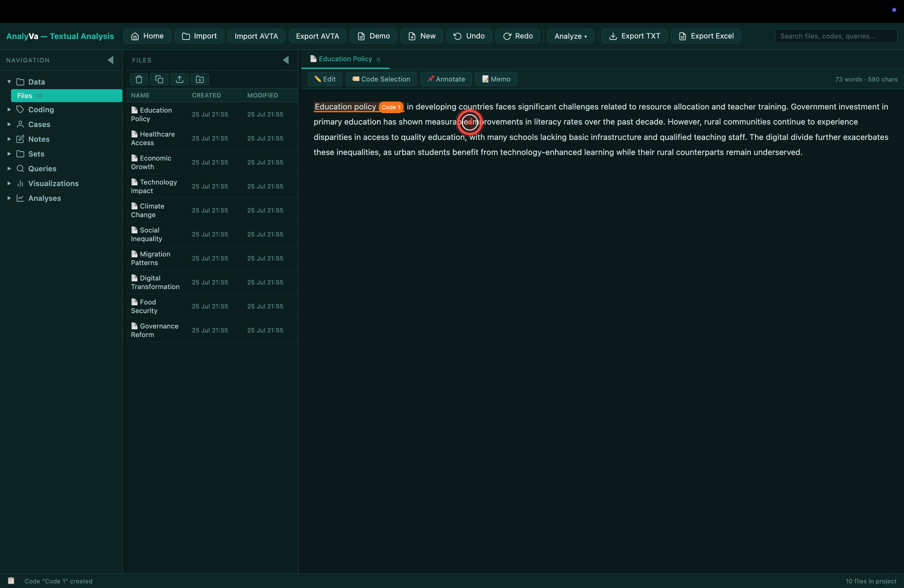Click "73 words · 580 chars" counter
904x588 pixels.
click(866, 79)
